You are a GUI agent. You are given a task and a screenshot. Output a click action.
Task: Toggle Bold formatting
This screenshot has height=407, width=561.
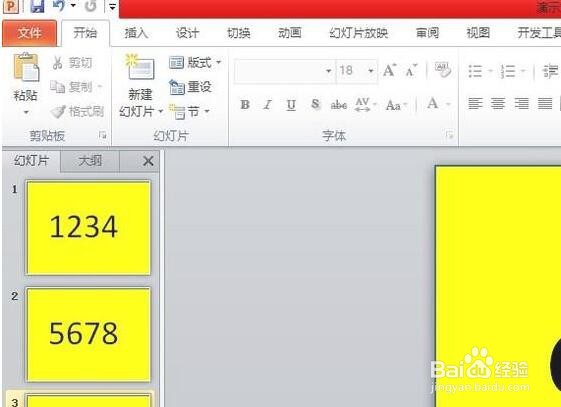245,105
